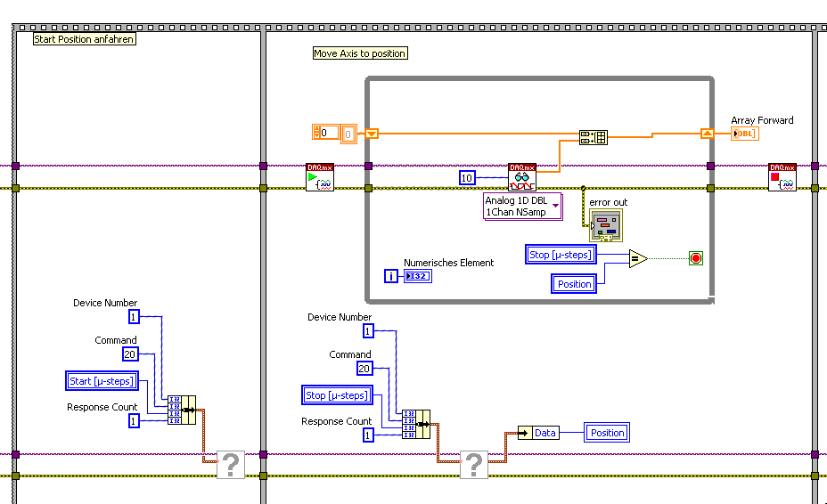Screen dimensions: 827x504
Task: Select Stop [µ-steps] variable under Move Axis Command
Action: click(337, 395)
